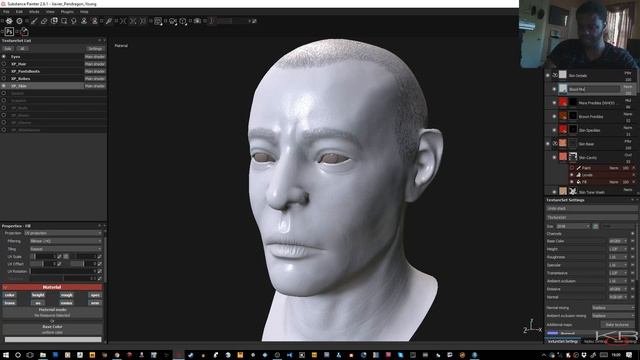Select the Material Picker eyedropper icon
Viewport: 640px width, 360px height.
[109, 21]
